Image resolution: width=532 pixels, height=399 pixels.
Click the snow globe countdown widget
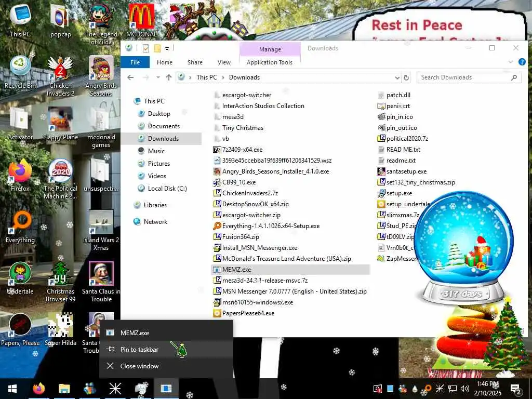pyautogui.click(x=463, y=248)
